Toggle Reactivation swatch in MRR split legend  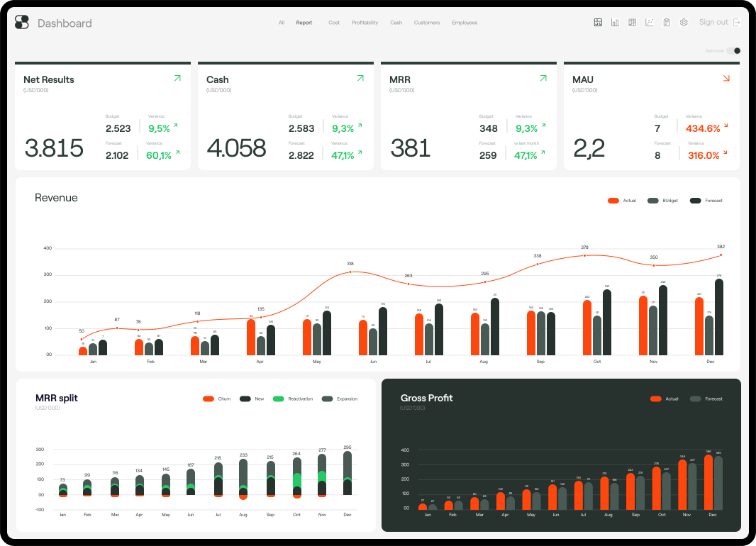[x=278, y=399]
